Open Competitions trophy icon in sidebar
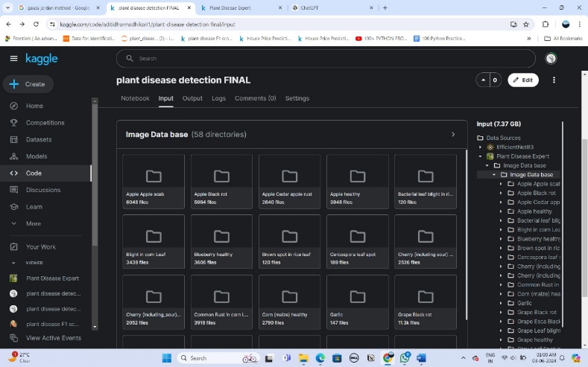Screen dimensions: 588x367 point(13,123)
